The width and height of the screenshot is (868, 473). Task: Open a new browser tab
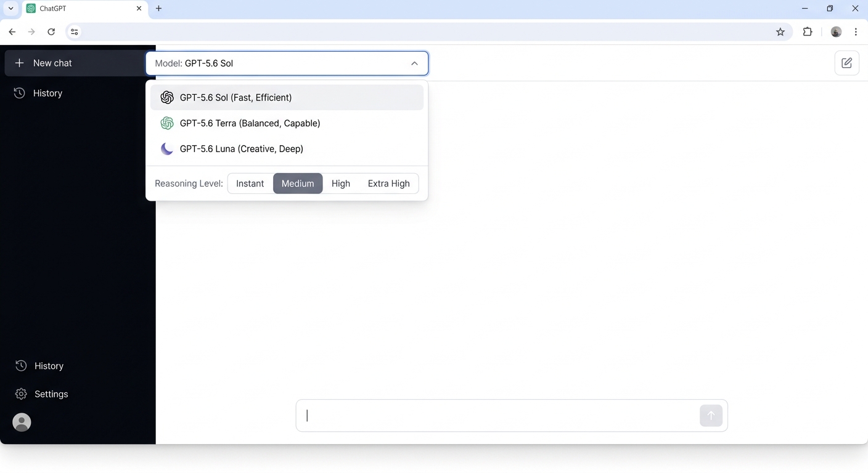158,9
